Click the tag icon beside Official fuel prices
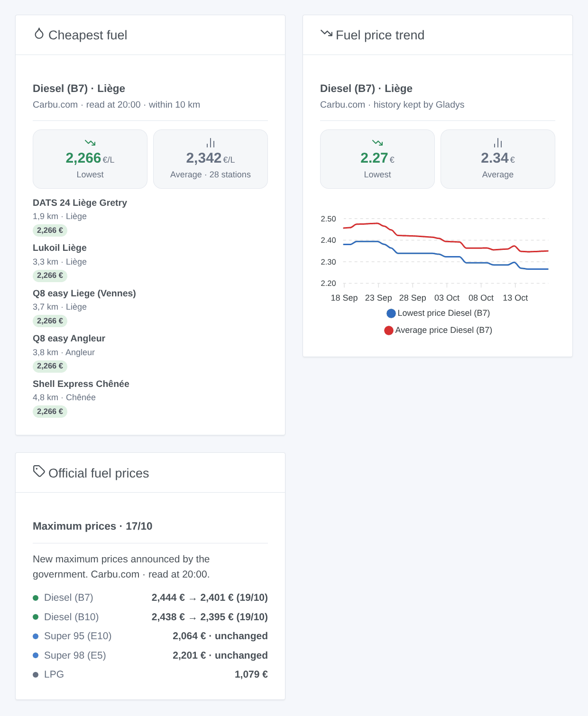This screenshot has height=716, width=588. pos(39,471)
